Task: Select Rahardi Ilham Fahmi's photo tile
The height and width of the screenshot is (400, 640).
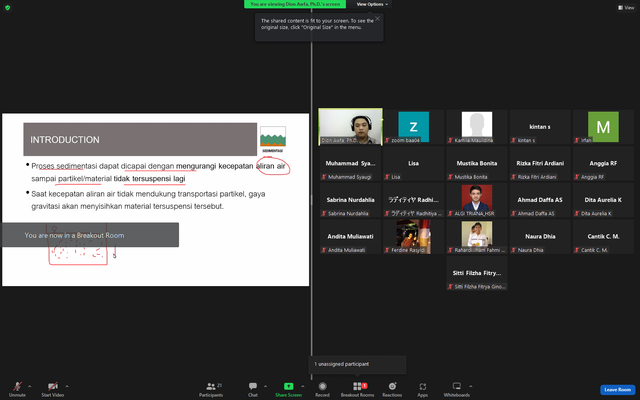Action: pos(477,236)
